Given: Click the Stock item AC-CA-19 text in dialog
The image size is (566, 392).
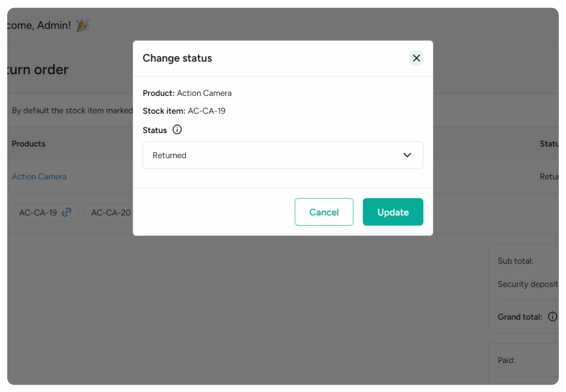Looking at the screenshot, I should point(183,111).
